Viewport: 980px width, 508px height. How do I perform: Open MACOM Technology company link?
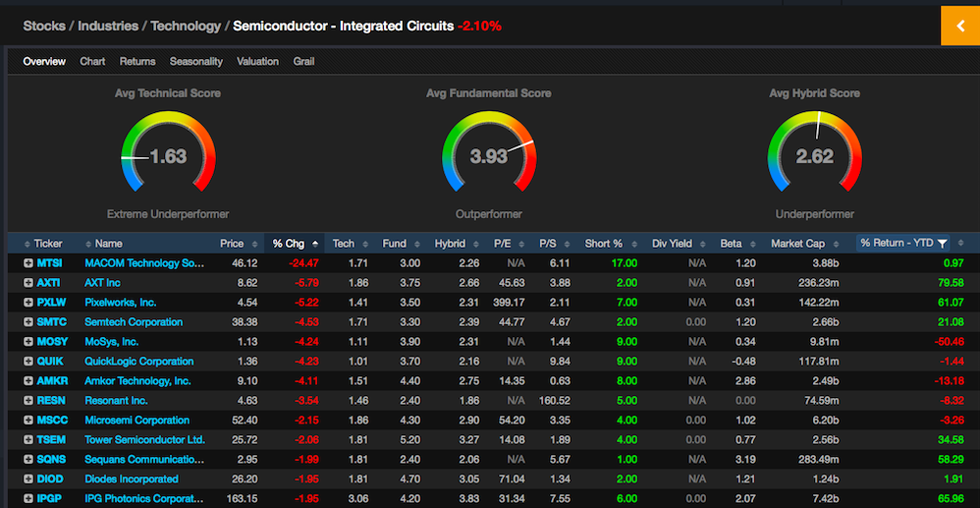point(144,263)
